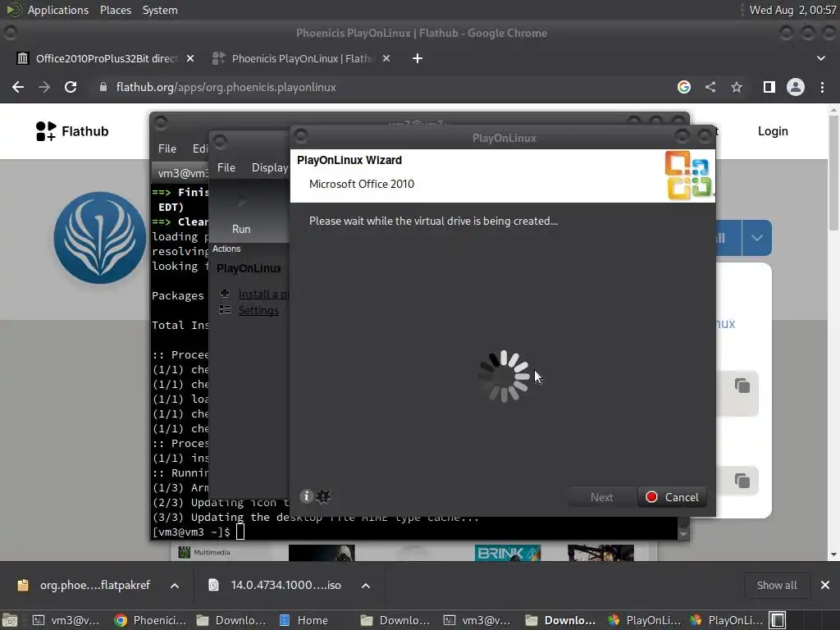840x630 pixels.
Task: Click 'Install a program' link in PlayOnLinux
Action: [x=263, y=294]
